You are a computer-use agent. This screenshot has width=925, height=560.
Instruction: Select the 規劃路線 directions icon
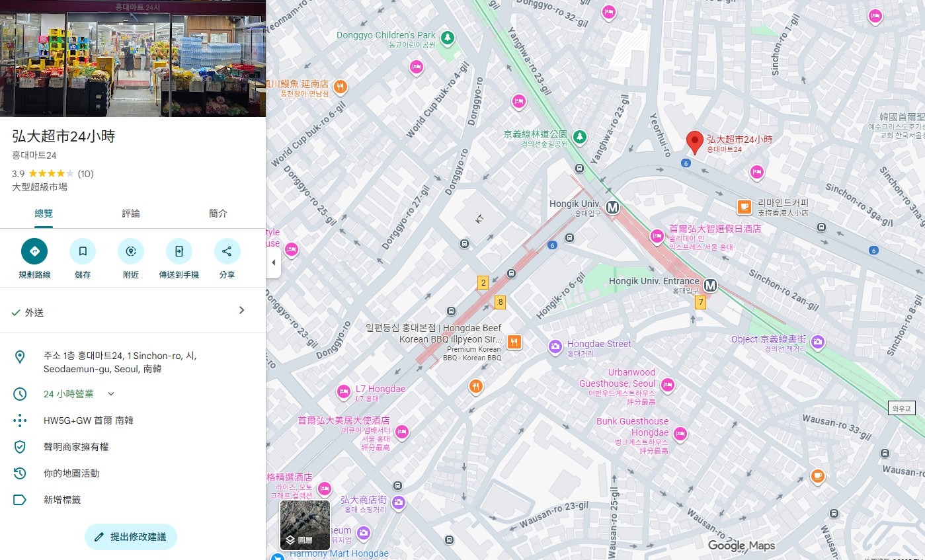point(34,251)
